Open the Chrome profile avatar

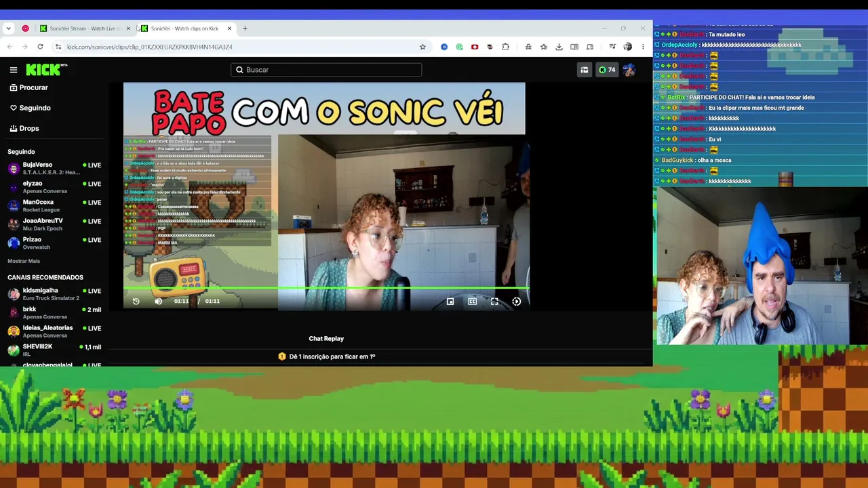tap(627, 47)
